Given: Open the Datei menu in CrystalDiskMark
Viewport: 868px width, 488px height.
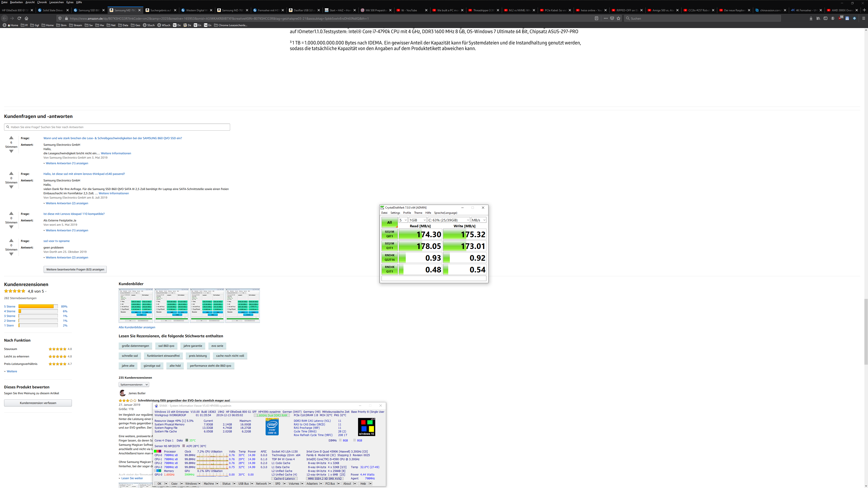Looking at the screenshot, I should coord(384,213).
